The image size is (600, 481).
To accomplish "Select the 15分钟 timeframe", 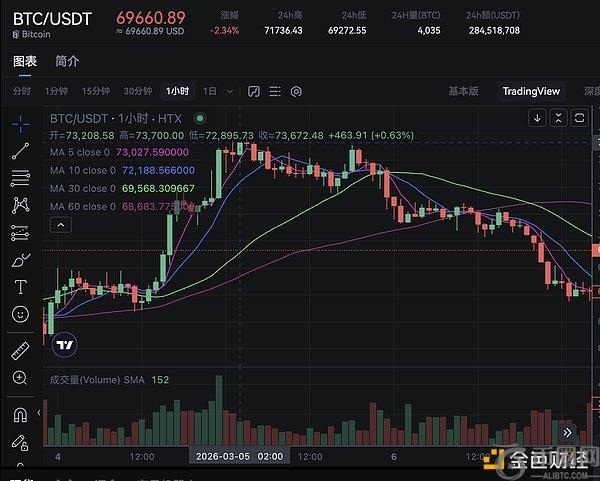I will [x=96, y=92].
